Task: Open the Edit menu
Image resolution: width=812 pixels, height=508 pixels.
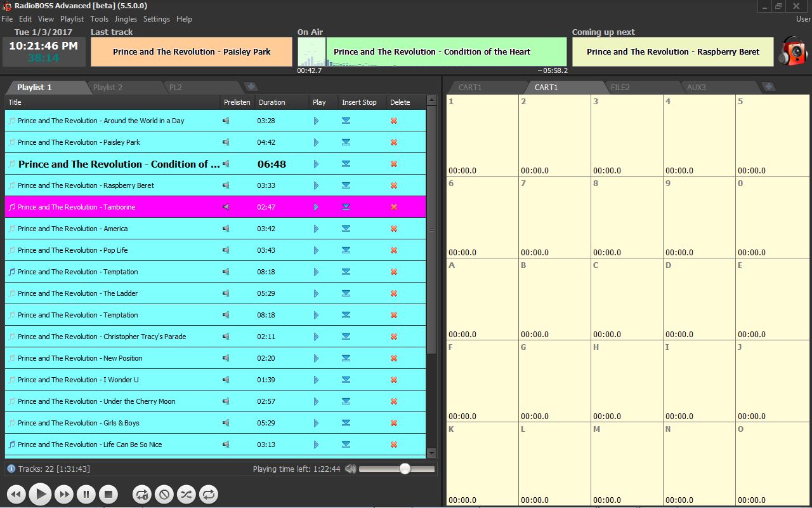Action: (25, 19)
